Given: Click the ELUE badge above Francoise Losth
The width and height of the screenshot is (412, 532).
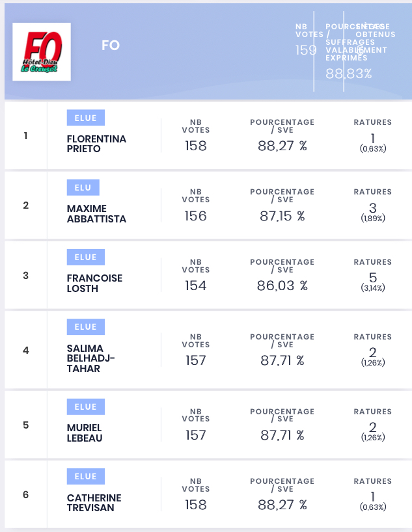Looking at the screenshot, I should click(x=86, y=257).
